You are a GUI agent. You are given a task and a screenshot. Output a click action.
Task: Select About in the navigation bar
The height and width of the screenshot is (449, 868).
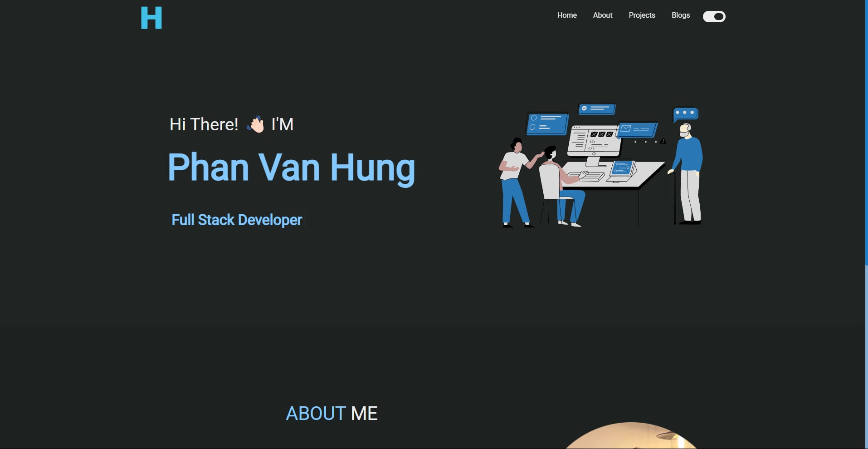click(602, 15)
